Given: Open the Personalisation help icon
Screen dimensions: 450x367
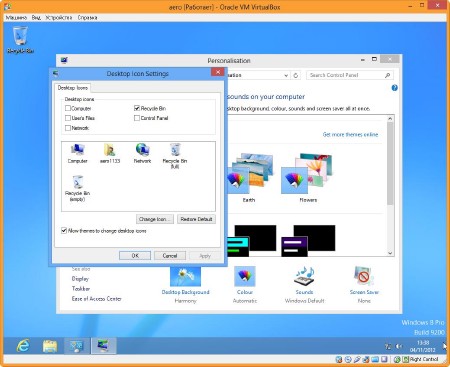Looking at the screenshot, I should point(394,88).
